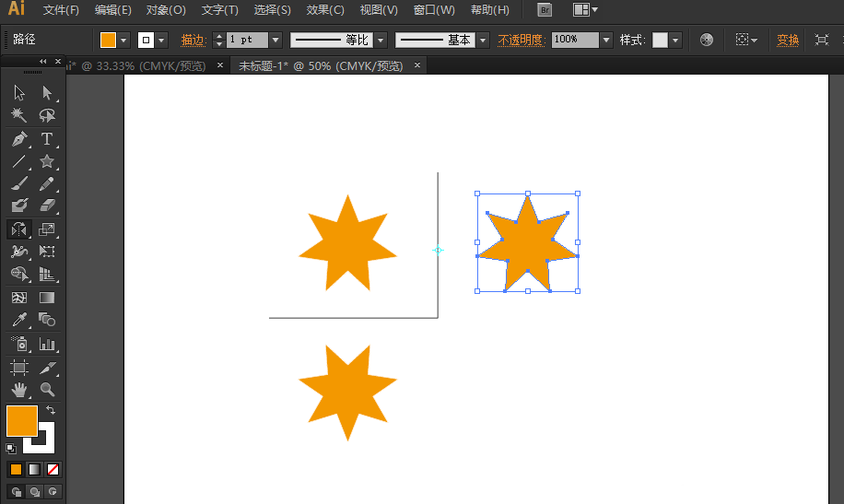
Task: Open the 基本 brush definition dropdown
Action: click(483, 40)
